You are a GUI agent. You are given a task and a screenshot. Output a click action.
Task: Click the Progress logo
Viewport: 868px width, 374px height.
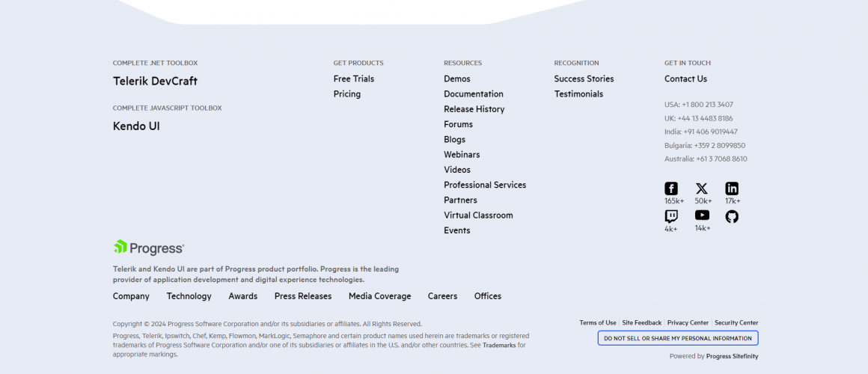point(148,248)
